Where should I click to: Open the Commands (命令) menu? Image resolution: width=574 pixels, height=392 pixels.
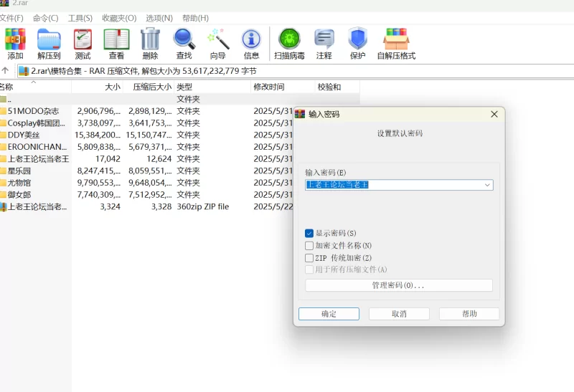[45, 19]
